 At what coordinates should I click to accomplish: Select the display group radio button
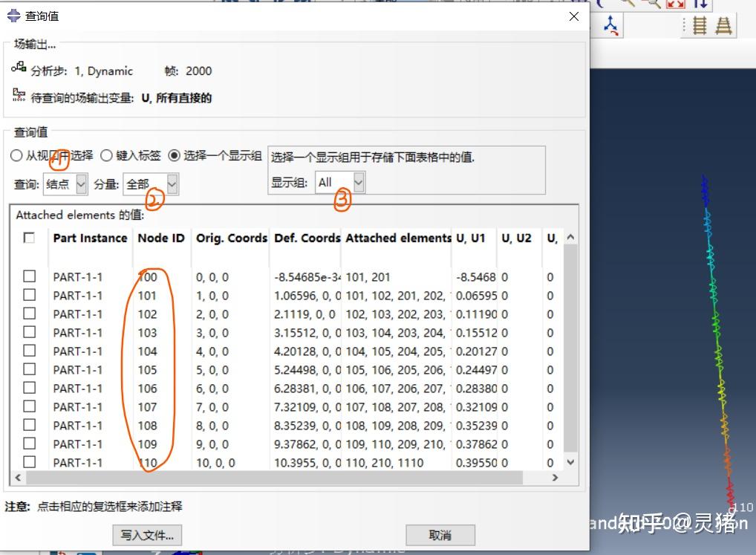(x=174, y=155)
